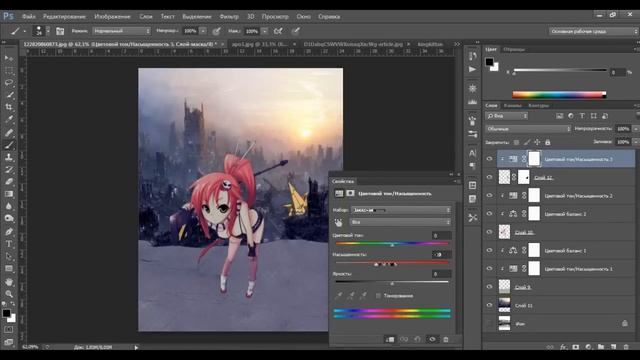Select the Hand tool
The width and height of the screenshot is (640, 360).
point(9,282)
